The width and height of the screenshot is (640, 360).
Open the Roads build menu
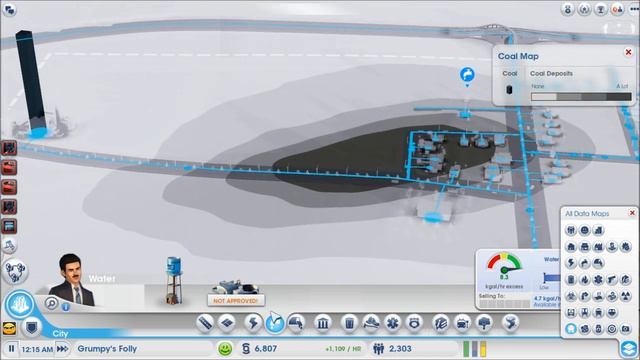tap(205, 323)
